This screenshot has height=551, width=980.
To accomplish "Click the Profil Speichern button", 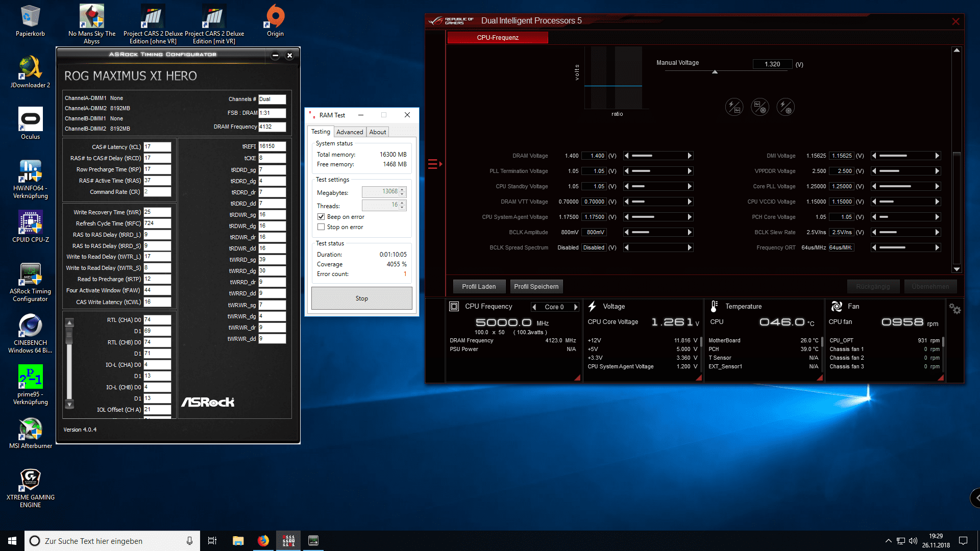I will coord(536,287).
